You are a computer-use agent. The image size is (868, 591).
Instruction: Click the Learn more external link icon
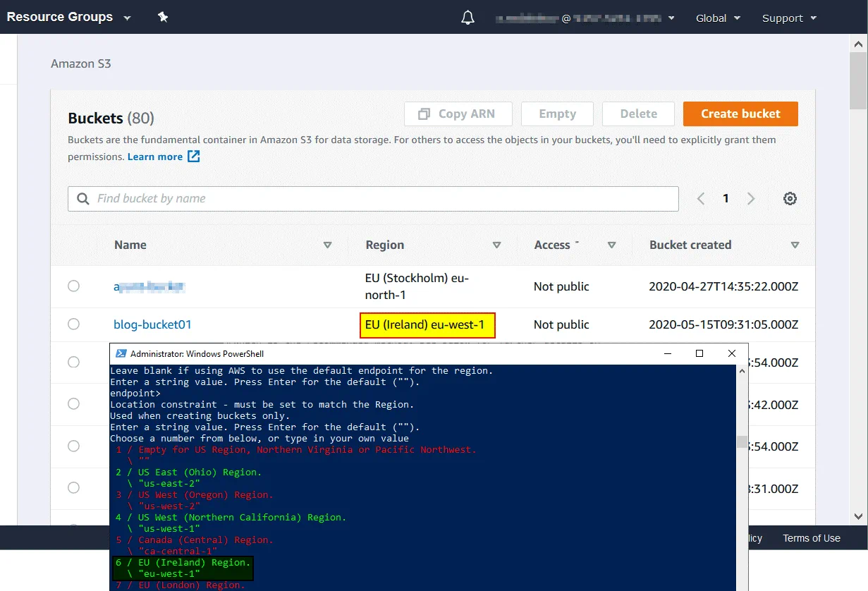[x=194, y=157]
